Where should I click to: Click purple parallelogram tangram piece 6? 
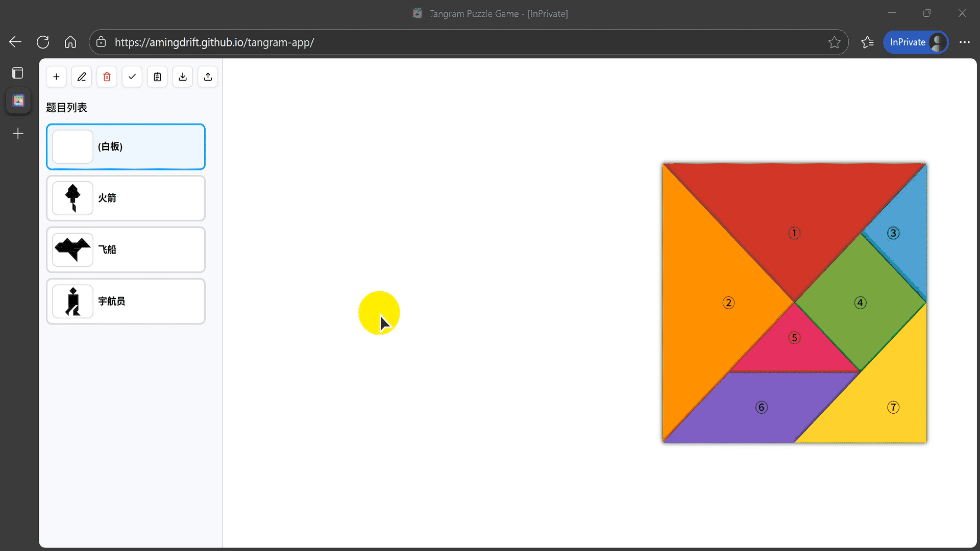761,407
